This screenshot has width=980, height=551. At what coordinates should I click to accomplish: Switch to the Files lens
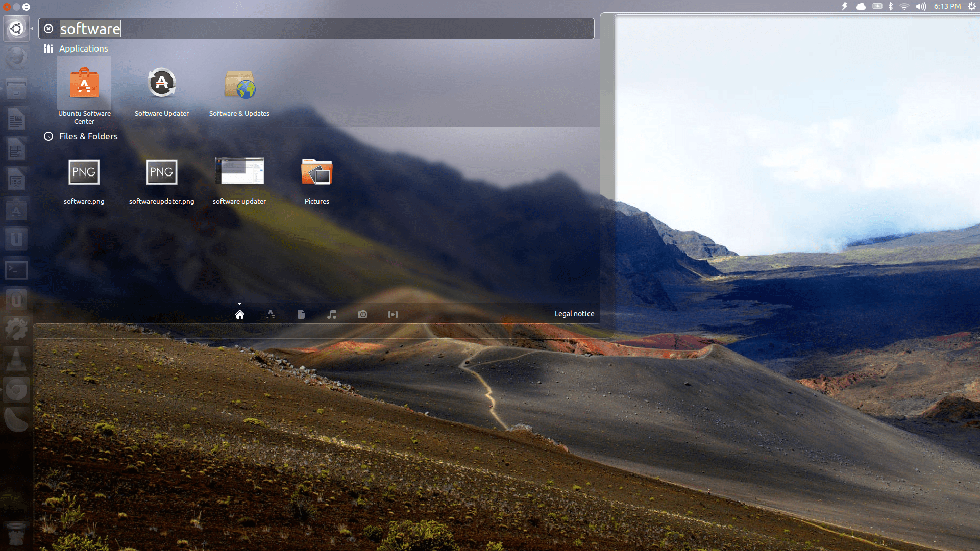(301, 314)
